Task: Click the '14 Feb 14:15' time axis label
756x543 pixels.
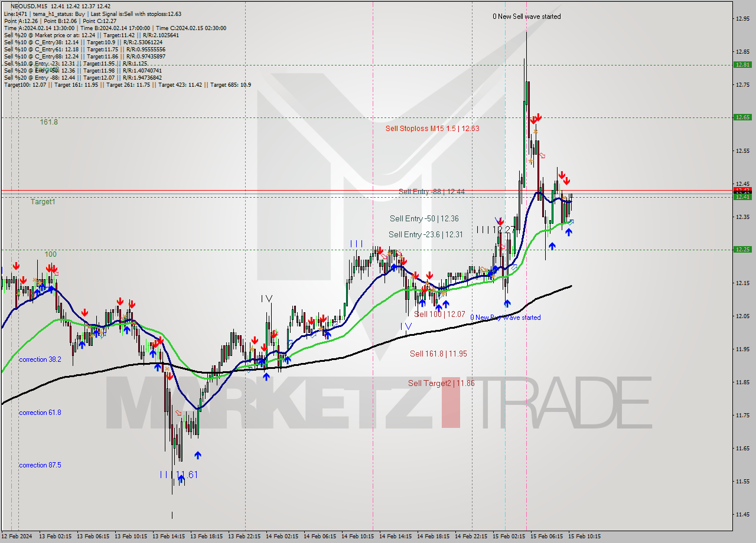Action: pos(395,537)
